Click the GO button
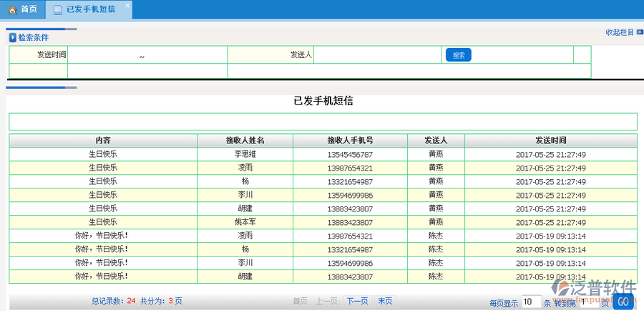644x311 pixels. tap(623, 302)
